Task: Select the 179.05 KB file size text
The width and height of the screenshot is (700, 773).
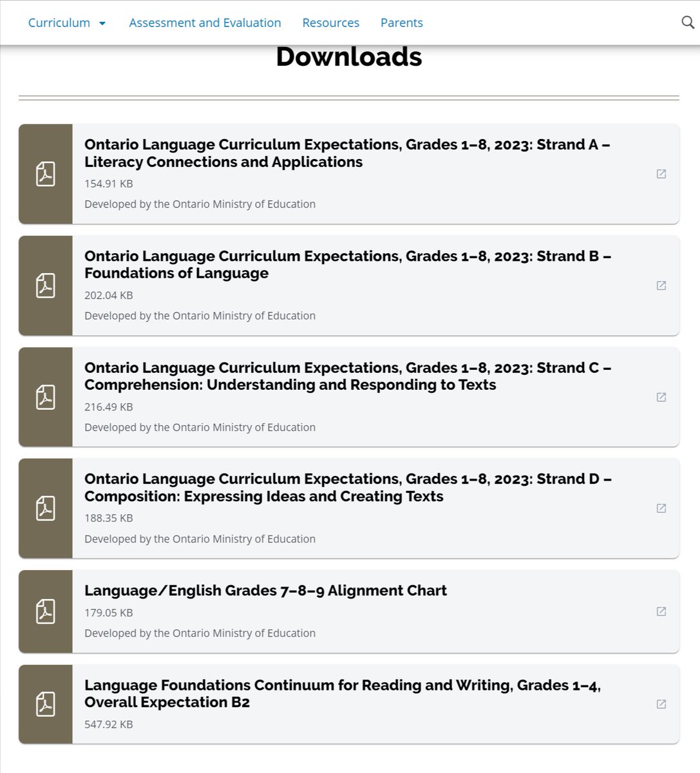Action: 109,613
